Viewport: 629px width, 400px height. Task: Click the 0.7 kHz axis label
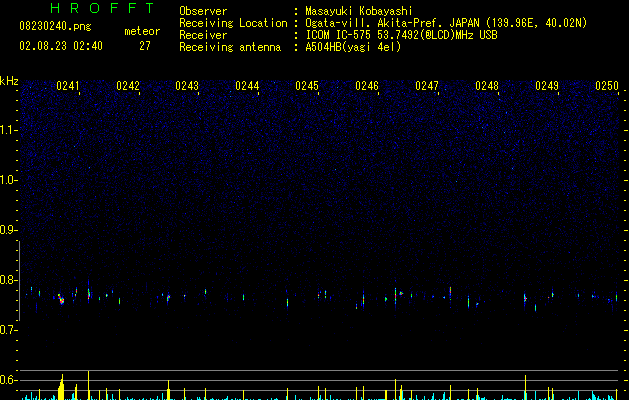(9, 330)
